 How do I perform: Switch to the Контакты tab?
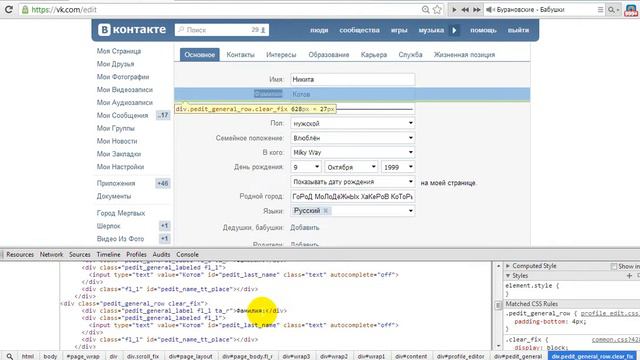point(240,55)
